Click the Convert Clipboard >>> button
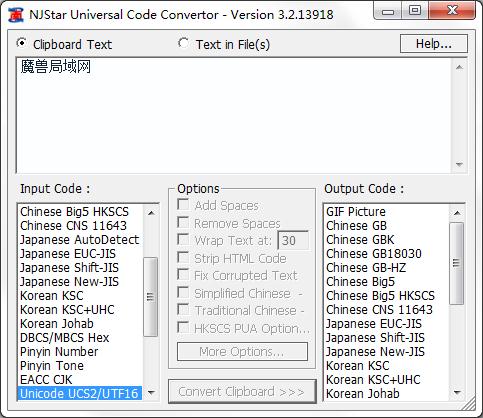This screenshot has height=418, width=483. pyautogui.click(x=242, y=392)
